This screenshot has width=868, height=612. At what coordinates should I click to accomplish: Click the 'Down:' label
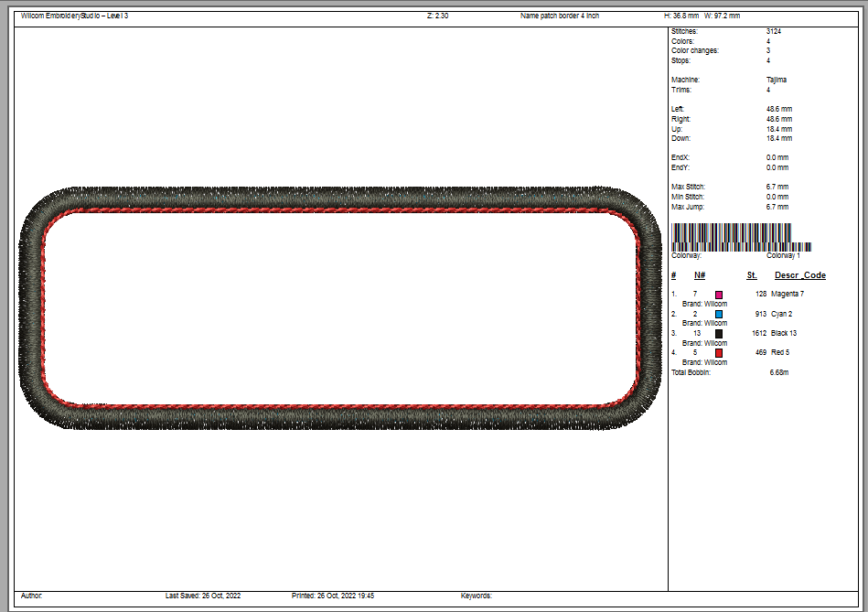coord(680,138)
